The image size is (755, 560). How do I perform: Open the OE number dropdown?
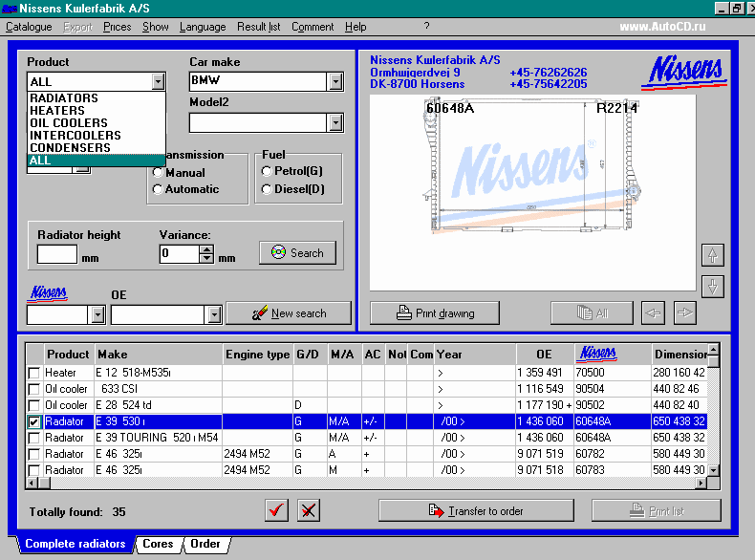coord(214,315)
